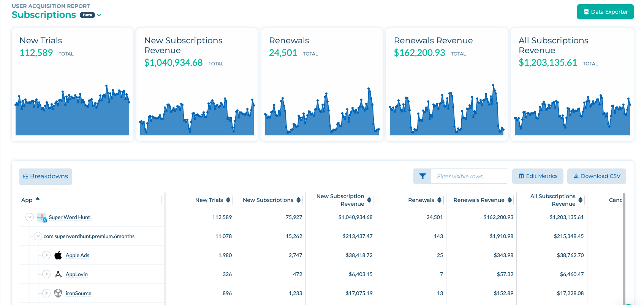Sort by New Subscription Revenue column
The height and width of the screenshot is (305, 644).
(x=369, y=200)
